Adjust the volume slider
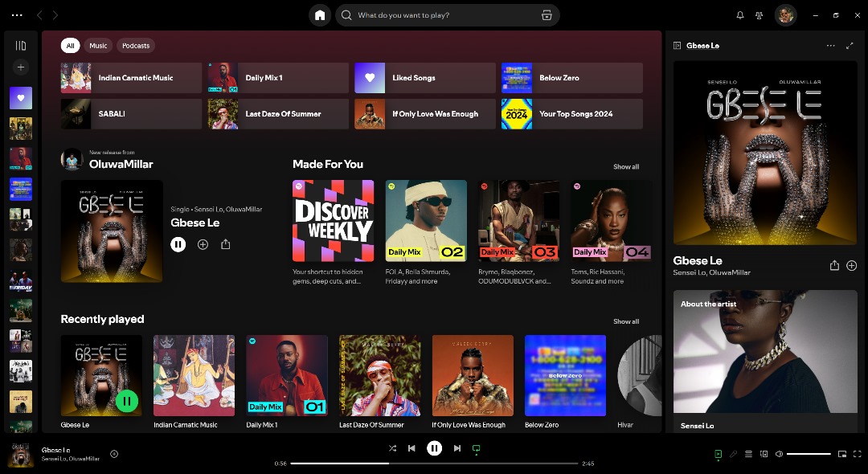Screen dimensions: 868x474 [809, 454]
